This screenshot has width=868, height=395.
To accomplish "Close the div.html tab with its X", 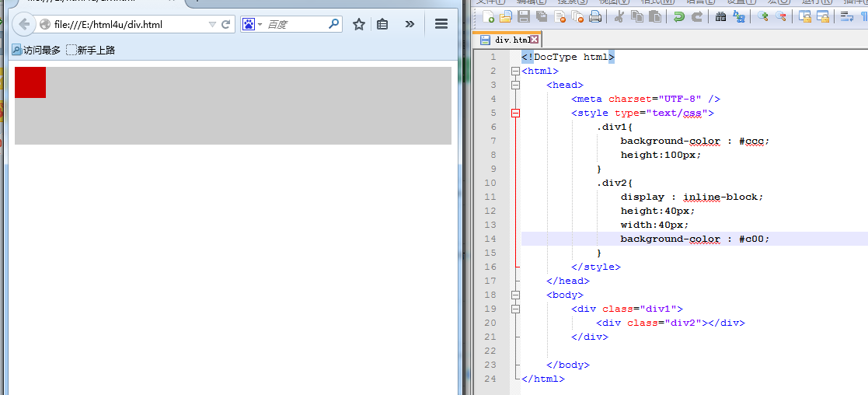I will (534, 40).
